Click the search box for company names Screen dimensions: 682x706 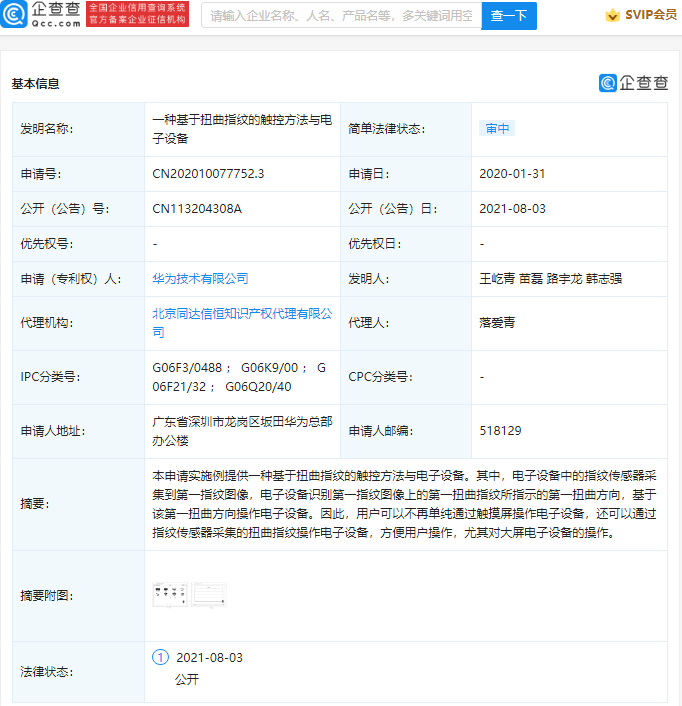pos(341,16)
